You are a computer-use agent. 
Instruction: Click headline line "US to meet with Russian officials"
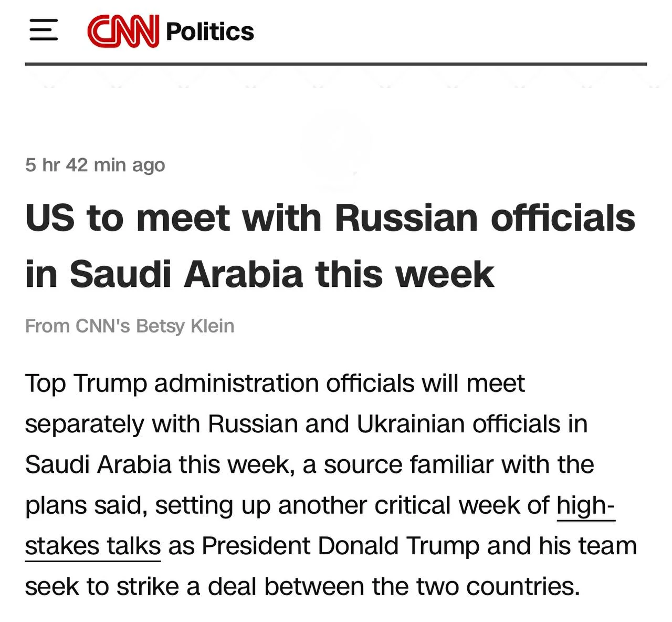(330, 217)
